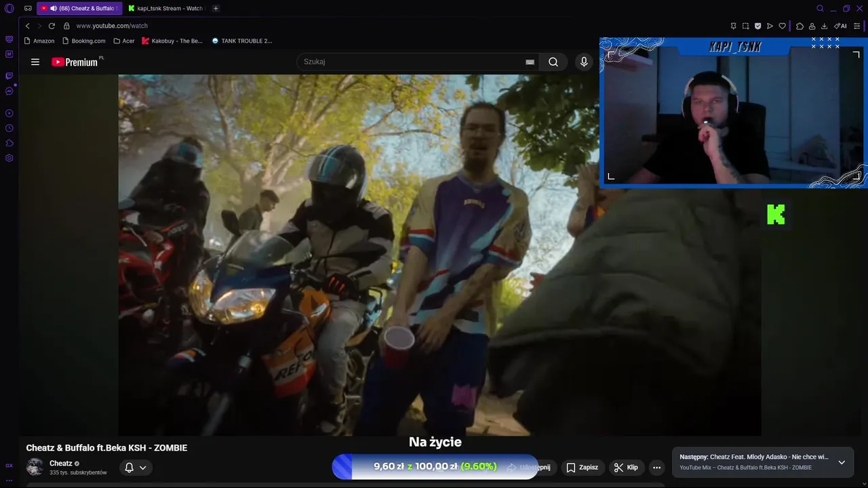
Task: Open the GX Control sidebar icon
Action: [9, 39]
